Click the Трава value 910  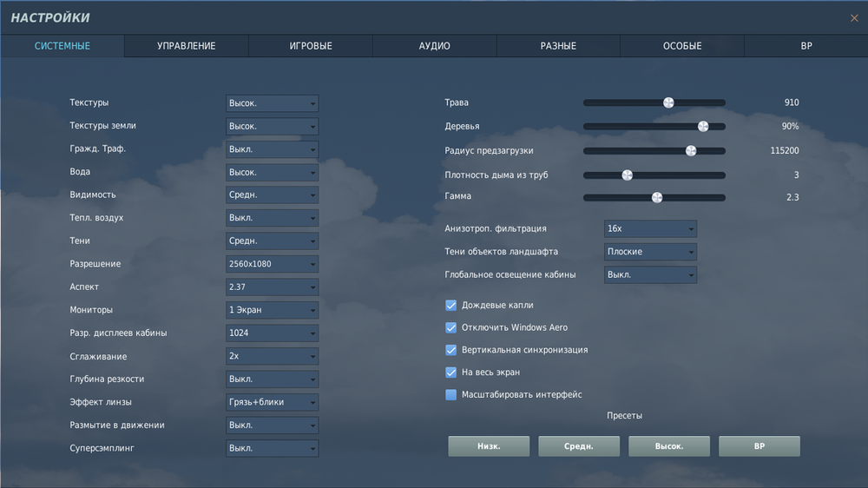pos(792,102)
